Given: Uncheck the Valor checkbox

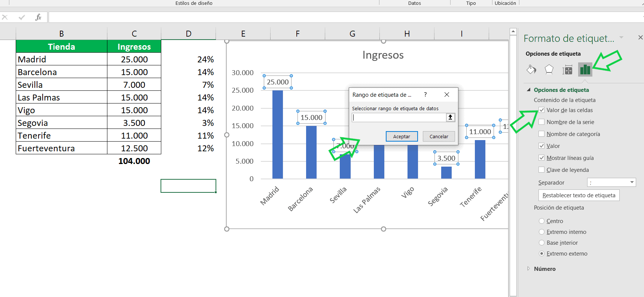Looking at the screenshot, I should tap(541, 146).
